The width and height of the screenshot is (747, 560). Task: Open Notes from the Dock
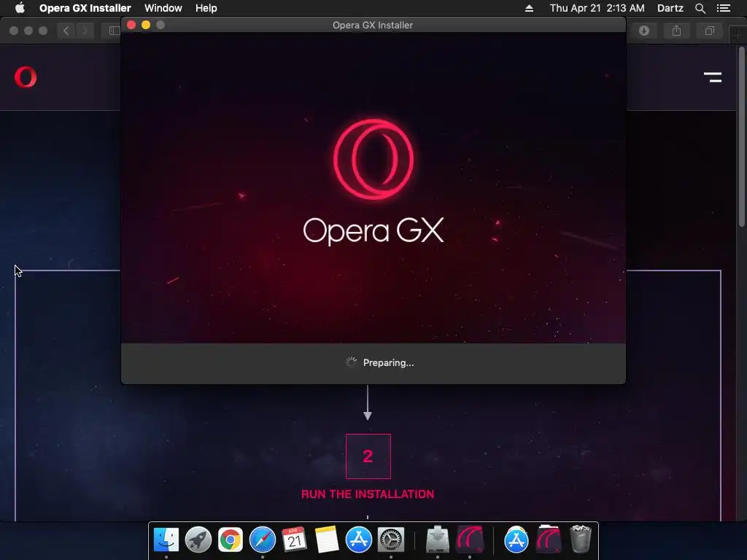point(326,540)
